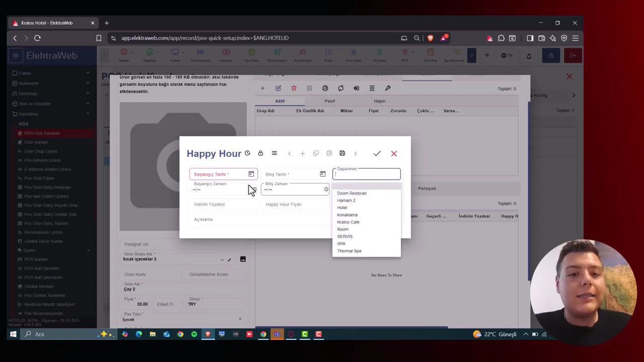Click the printer icon in grid toolbar
Viewport: 644px width, 362px height.
pyautogui.click(x=325, y=88)
